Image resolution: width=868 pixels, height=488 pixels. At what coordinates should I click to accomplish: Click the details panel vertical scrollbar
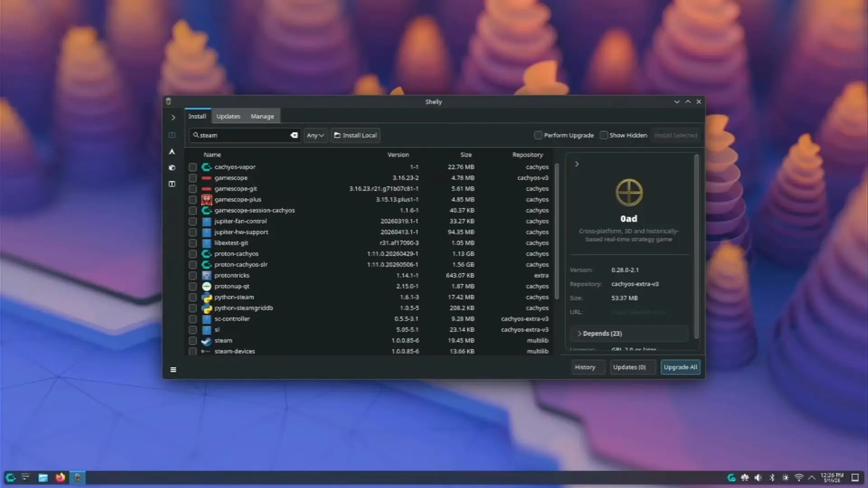coord(696,246)
